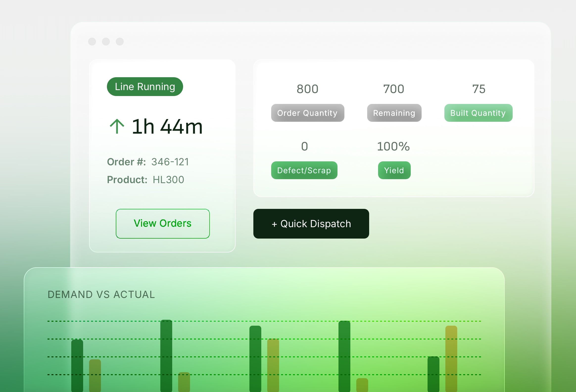Click the Defect/Scrap green tag
The width and height of the screenshot is (576, 392).
304,170
